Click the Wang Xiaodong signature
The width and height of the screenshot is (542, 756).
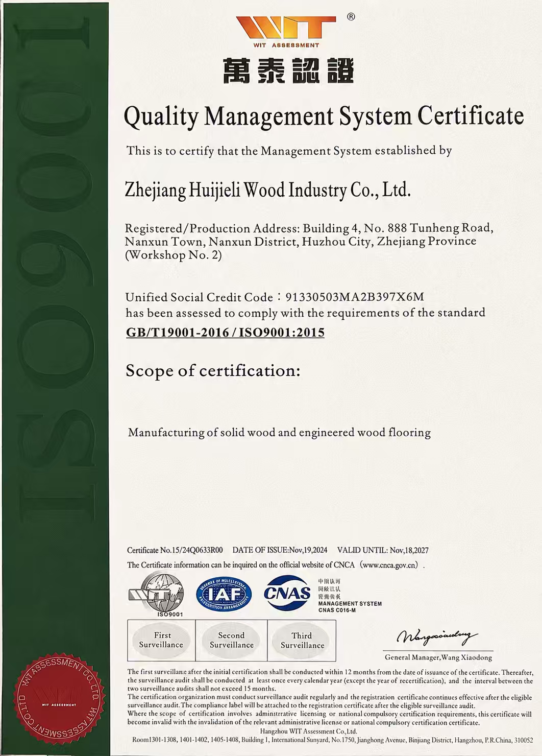click(437, 637)
